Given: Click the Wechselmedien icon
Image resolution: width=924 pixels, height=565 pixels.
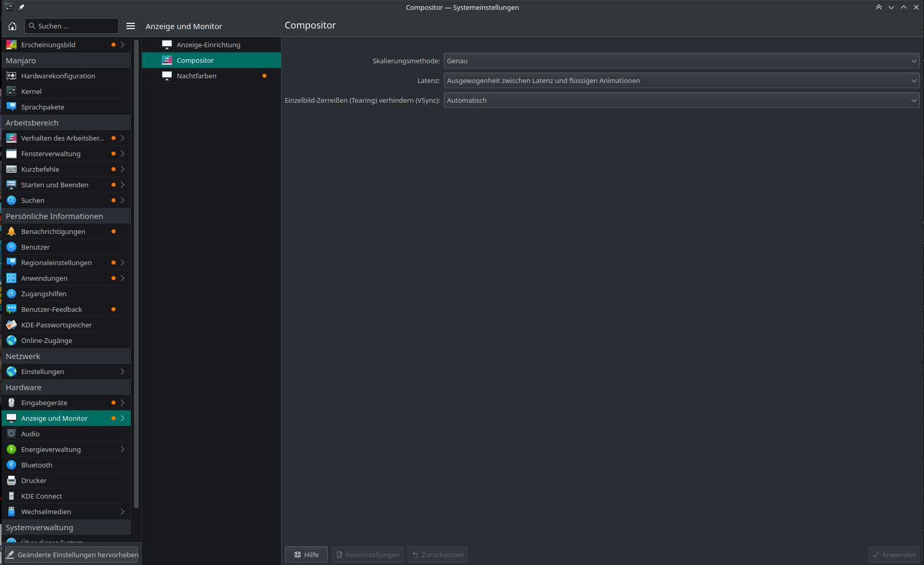Looking at the screenshot, I should pyautogui.click(x=11, y=512).
